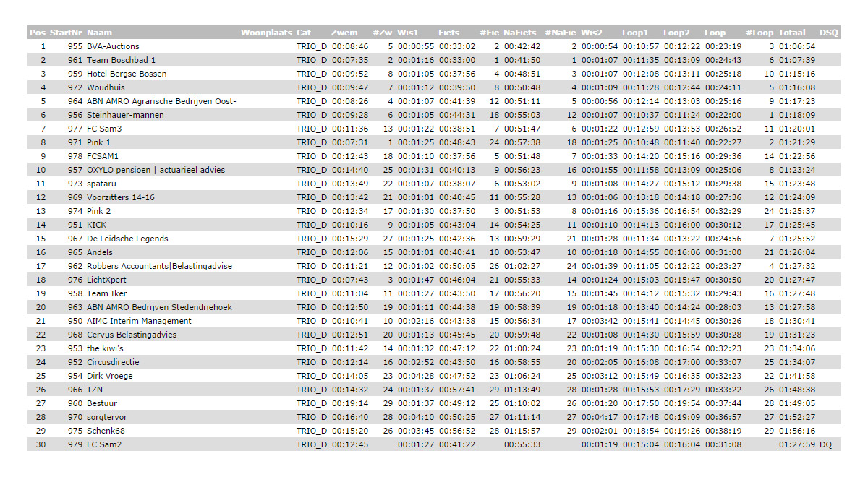Select team name Voorzitters 14-16
The image size is (868, 477).
click(120, 197)
